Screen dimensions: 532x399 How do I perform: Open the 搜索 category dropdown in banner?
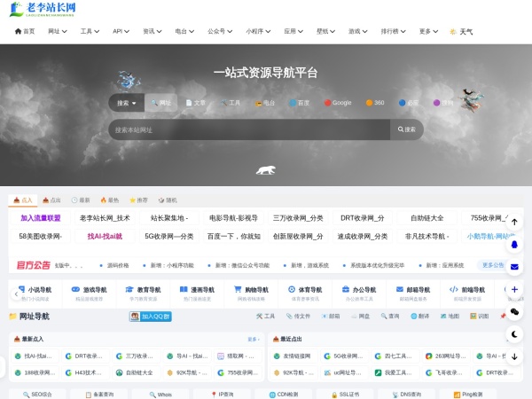coord(127,103)
